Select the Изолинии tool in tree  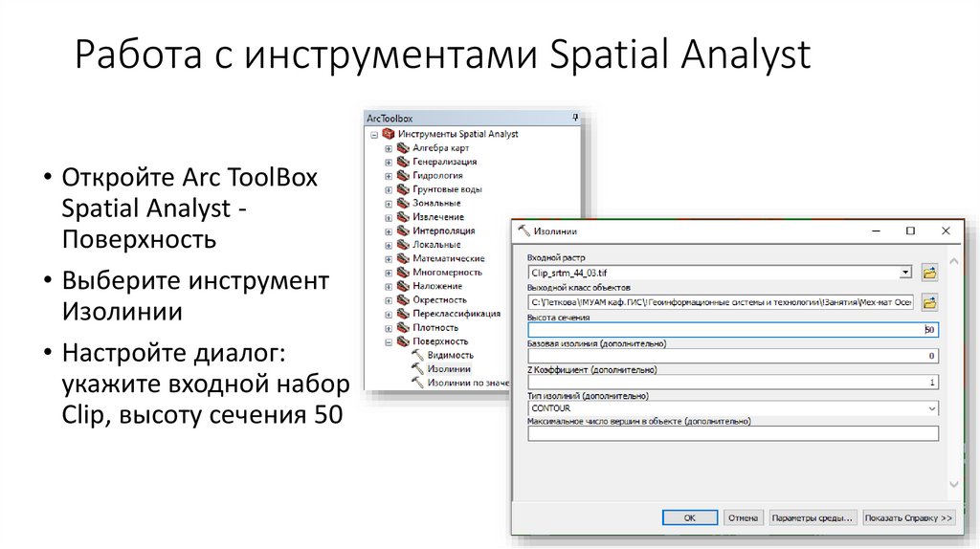point(449,368)
